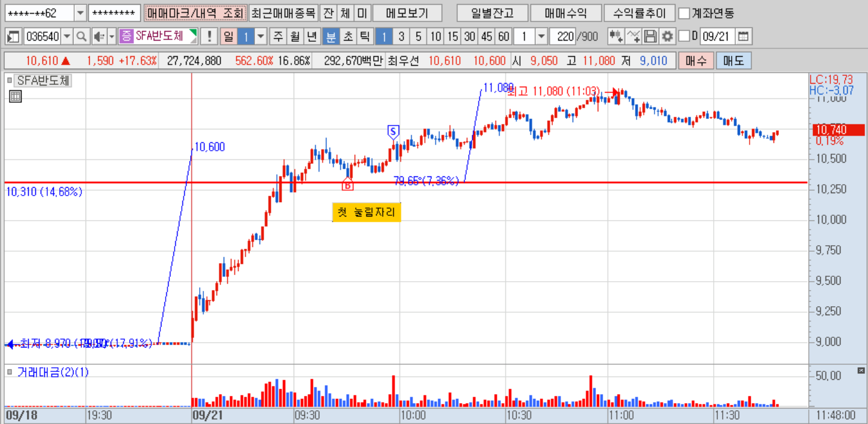Select the 10 minute interval tab
Screen dimensions: 868x424
pos(436,36)
